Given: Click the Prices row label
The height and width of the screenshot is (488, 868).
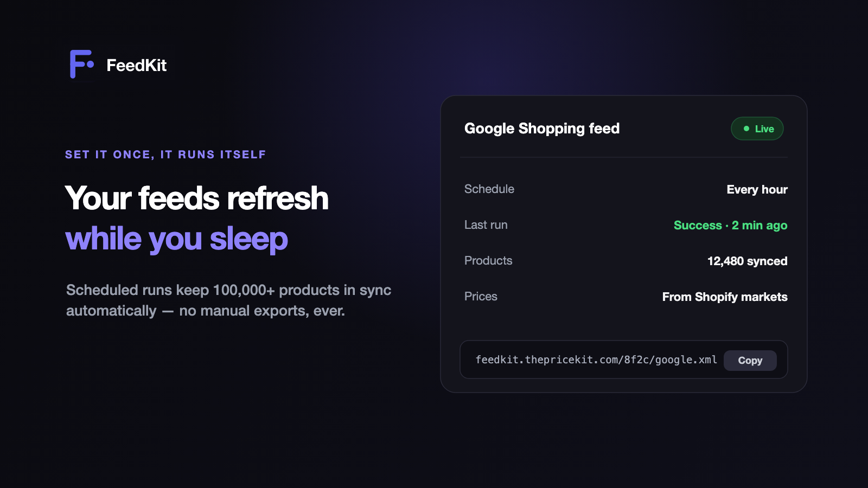Looking at the screenshot, I should (x=481, y=297).
